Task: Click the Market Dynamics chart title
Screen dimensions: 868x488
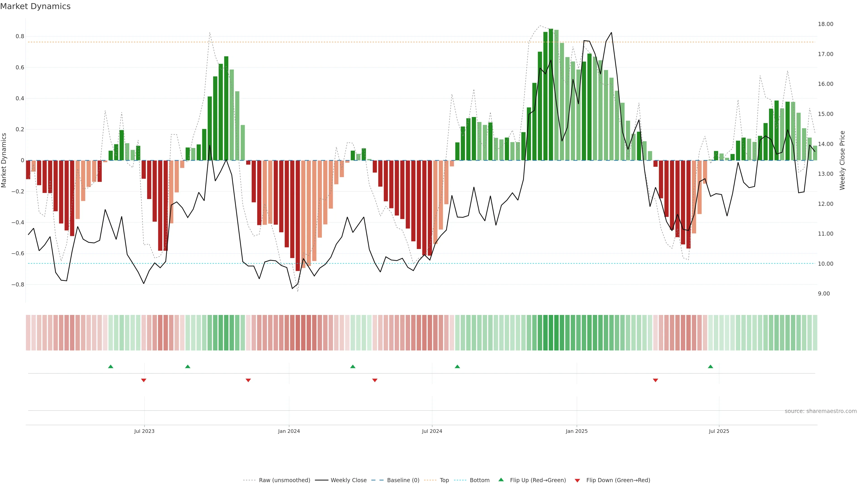Action: point(35,6)
